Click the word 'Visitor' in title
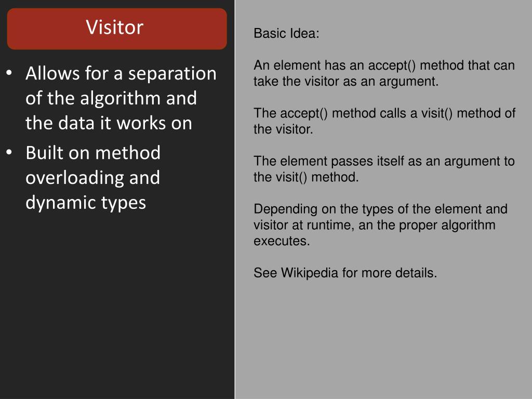This screenshot has height=399, width=532. [115, 27]
